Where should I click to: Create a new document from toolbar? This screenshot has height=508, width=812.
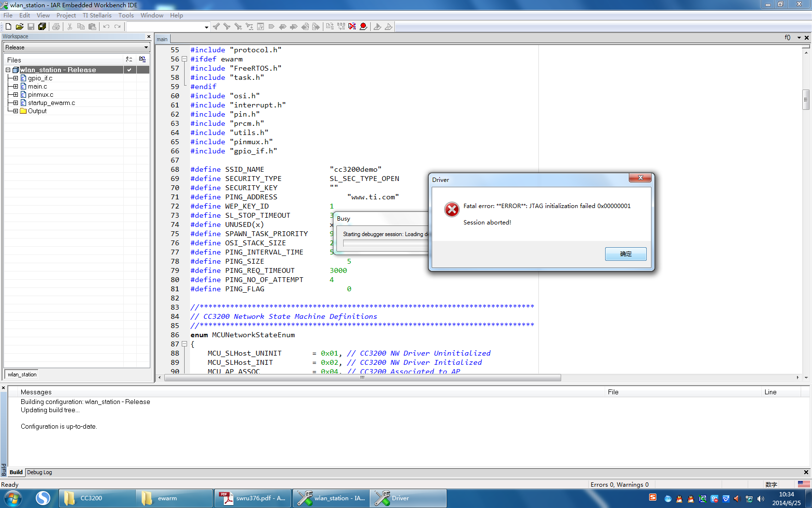(x=8, y=27)
